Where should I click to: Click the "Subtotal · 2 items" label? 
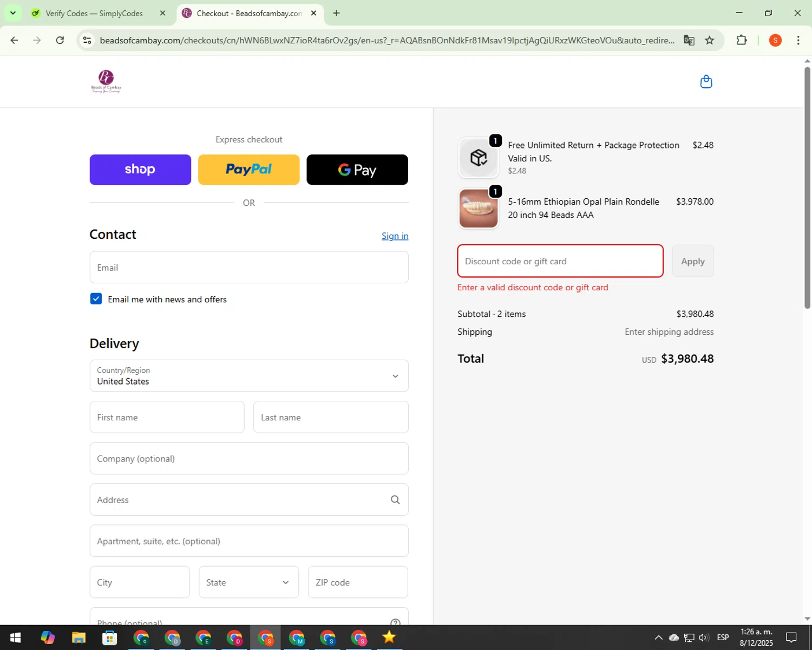[x=492, y=314]
